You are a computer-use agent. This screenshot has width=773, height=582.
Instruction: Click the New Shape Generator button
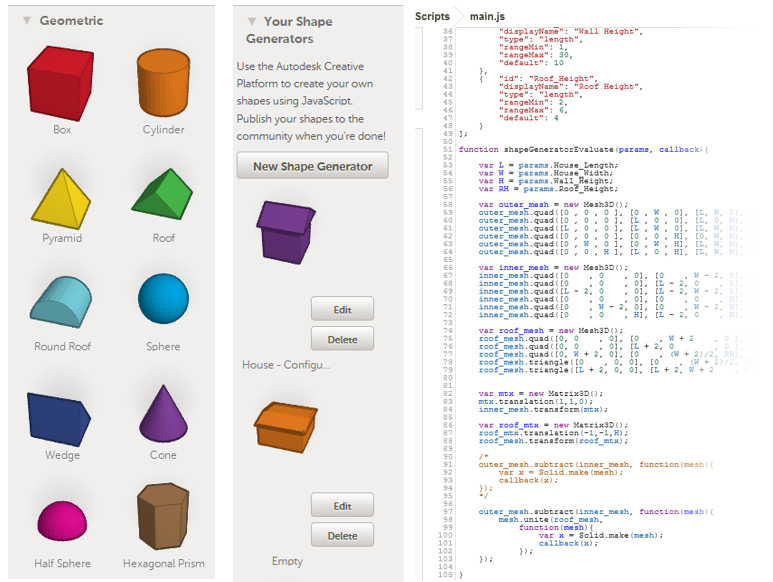click(313, 166)
